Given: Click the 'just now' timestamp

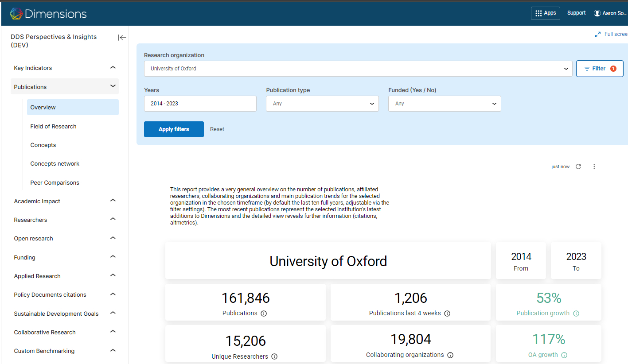Looking at the screenshot, I should coord(560,167).
